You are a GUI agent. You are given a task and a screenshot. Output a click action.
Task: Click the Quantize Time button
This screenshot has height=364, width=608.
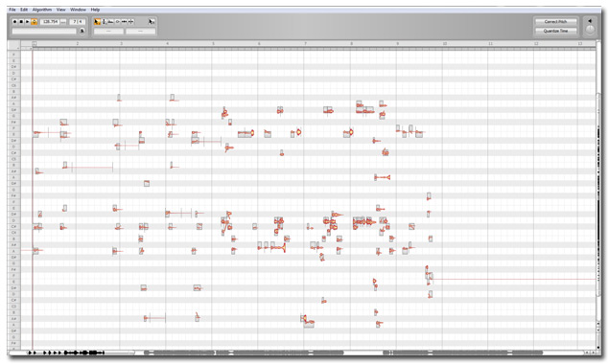pos(555,31)
